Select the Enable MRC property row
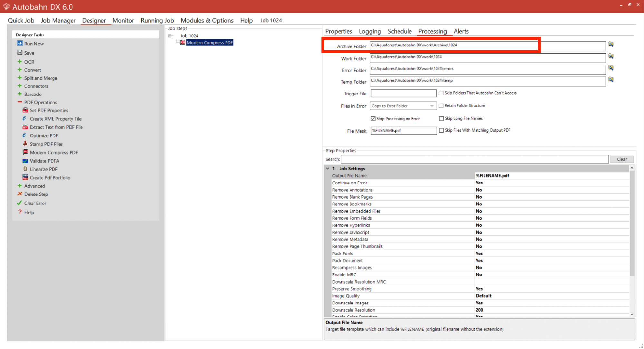Viewport: 644px width, 349px height. coord(480,275)
